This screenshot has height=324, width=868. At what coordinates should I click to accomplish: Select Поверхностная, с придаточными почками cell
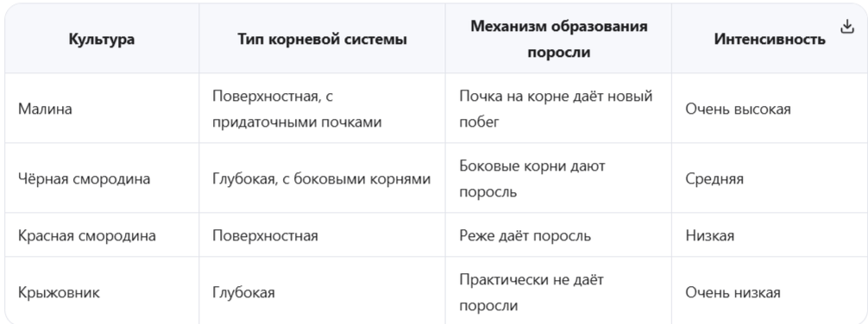298,109
